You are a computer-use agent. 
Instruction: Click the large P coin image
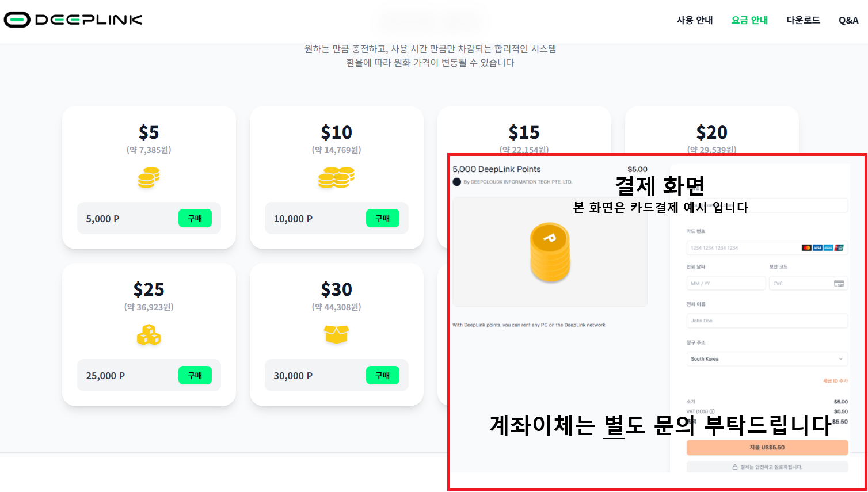550,252
